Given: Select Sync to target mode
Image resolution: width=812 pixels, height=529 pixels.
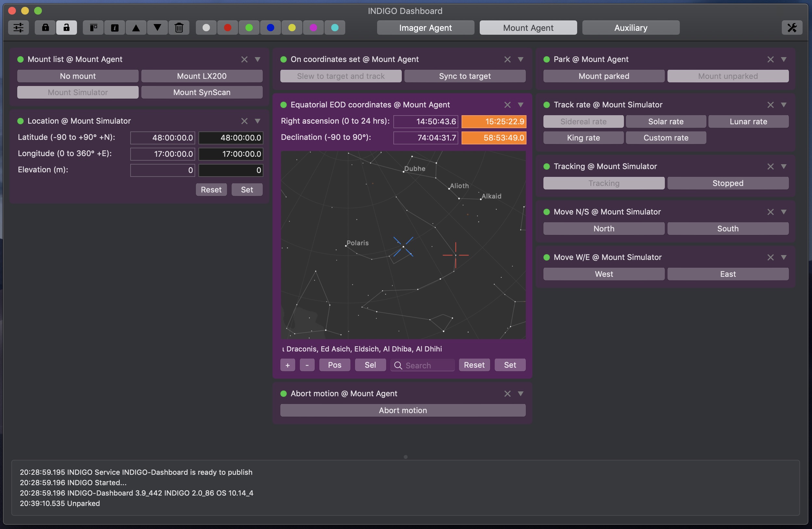Looking at the screenshot, I should 465,76.
